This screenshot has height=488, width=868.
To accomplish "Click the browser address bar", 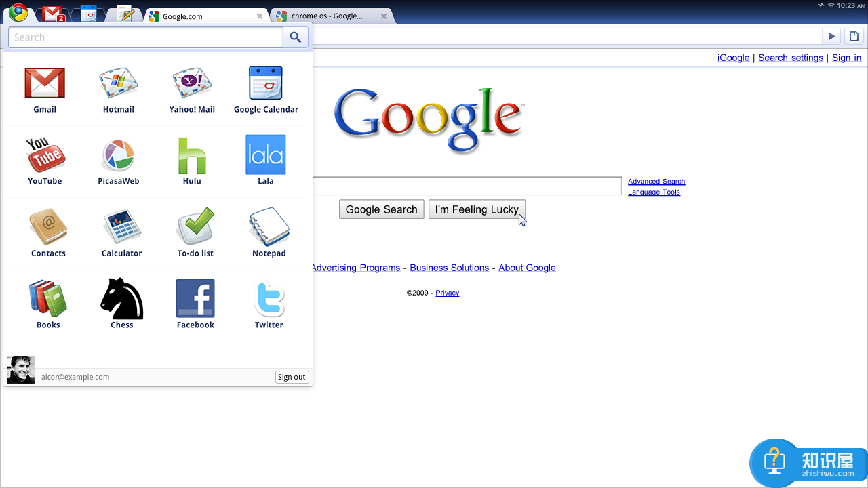I will tap(566, 37).
